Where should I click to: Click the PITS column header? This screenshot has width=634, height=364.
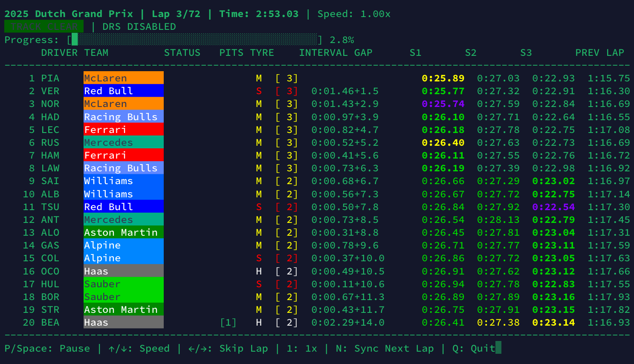(x=231, y=52)
